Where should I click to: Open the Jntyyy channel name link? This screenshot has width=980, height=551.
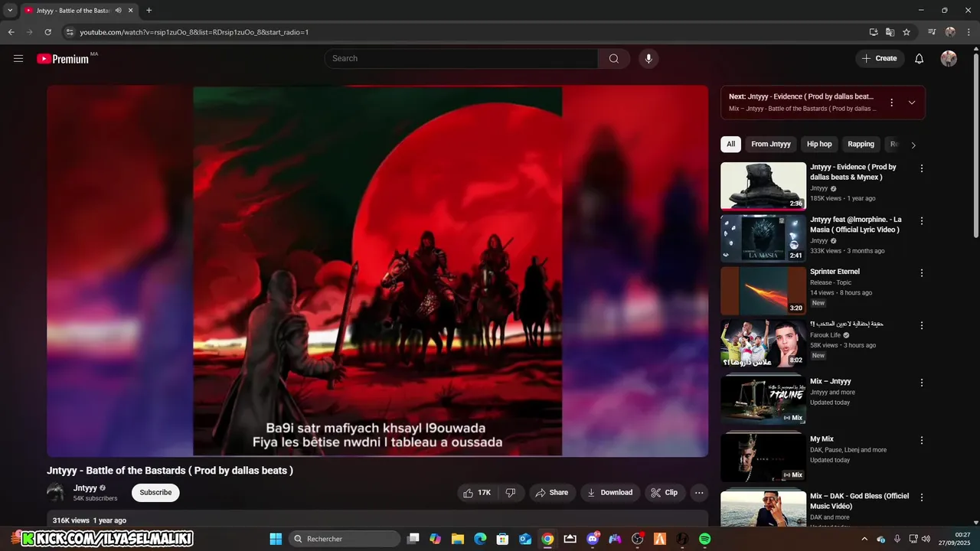pyautogui.click(x=85, y=488)
